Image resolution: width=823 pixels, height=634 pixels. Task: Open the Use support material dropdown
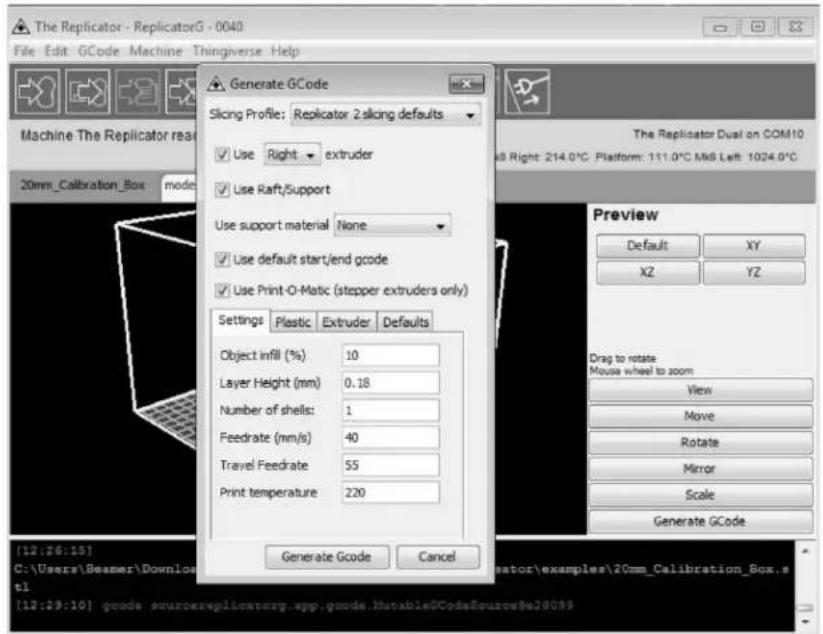pyautogui.click(x=392, y=226)
